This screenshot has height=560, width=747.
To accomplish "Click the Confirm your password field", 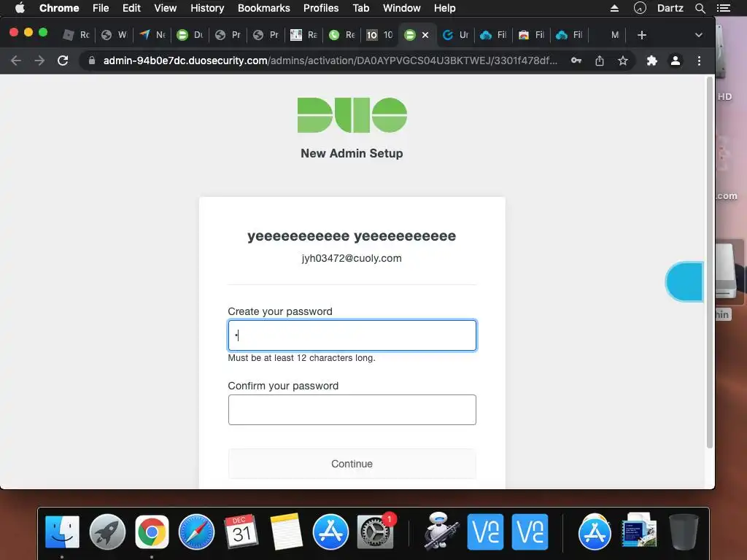I will pyautogui.click(x=352, y=410).
